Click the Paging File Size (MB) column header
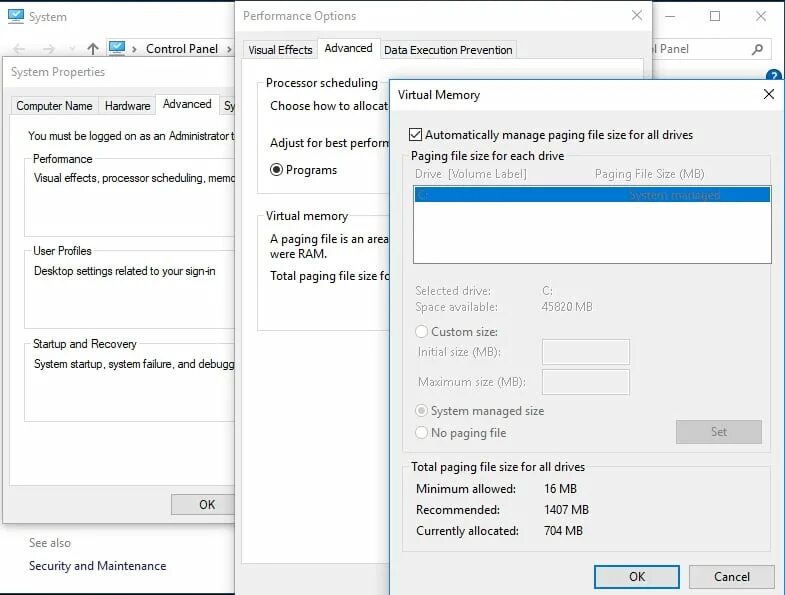This screenshot has width=785, height=595. [x=649, y=174]
